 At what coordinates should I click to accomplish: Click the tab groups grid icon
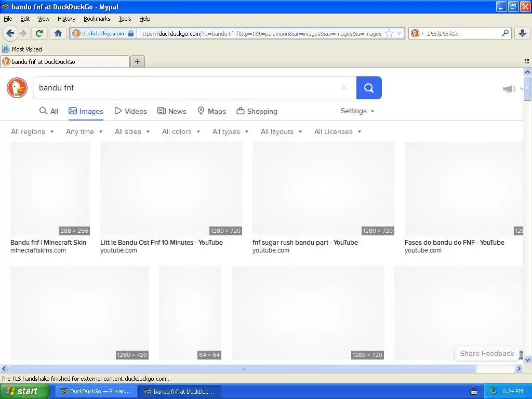527,61
